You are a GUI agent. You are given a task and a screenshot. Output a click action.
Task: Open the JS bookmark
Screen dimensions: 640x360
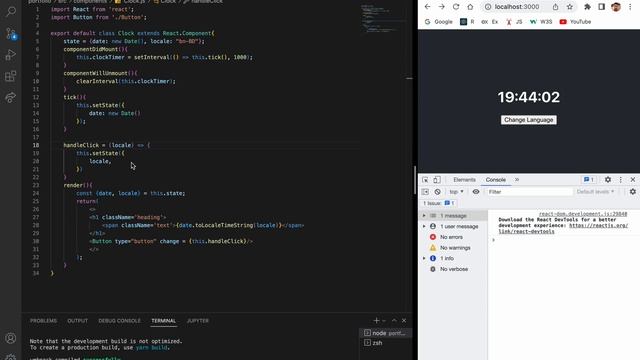coord(514,22)
